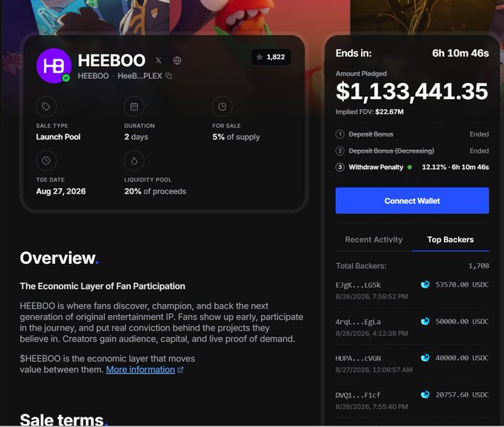Image resolution: width=504 pixels, height=427 pixels.
Task: Click the Connect Wallet button
Action: (412, 201)
